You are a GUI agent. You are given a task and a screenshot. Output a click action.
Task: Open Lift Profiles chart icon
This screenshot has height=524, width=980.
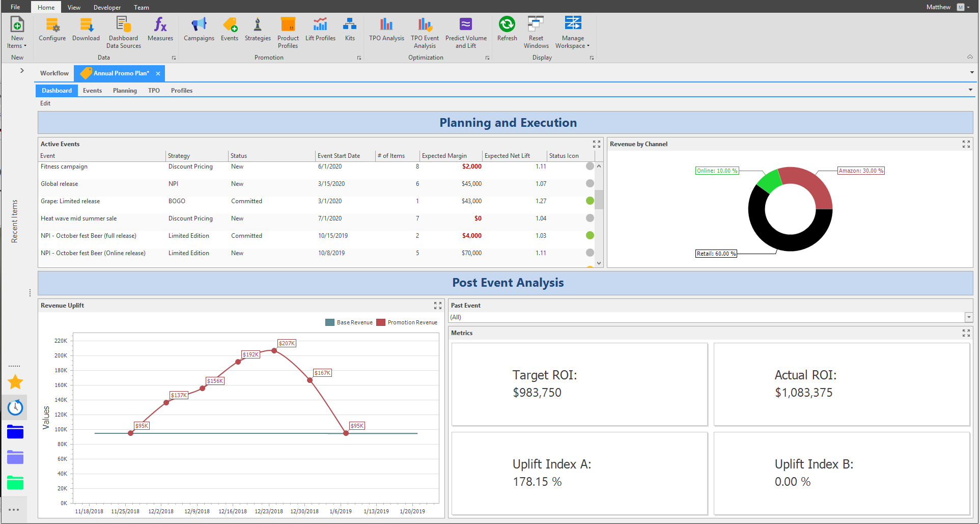[x=320, y=30]
